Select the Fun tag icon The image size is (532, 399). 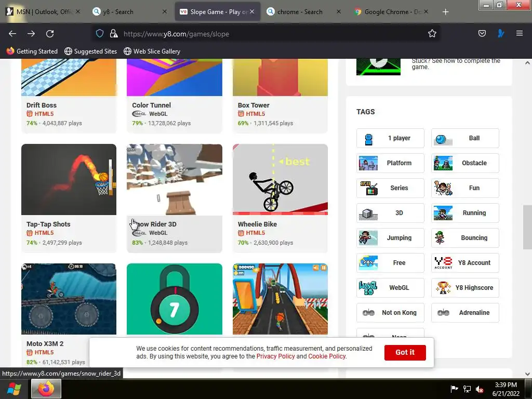[443, 188]
